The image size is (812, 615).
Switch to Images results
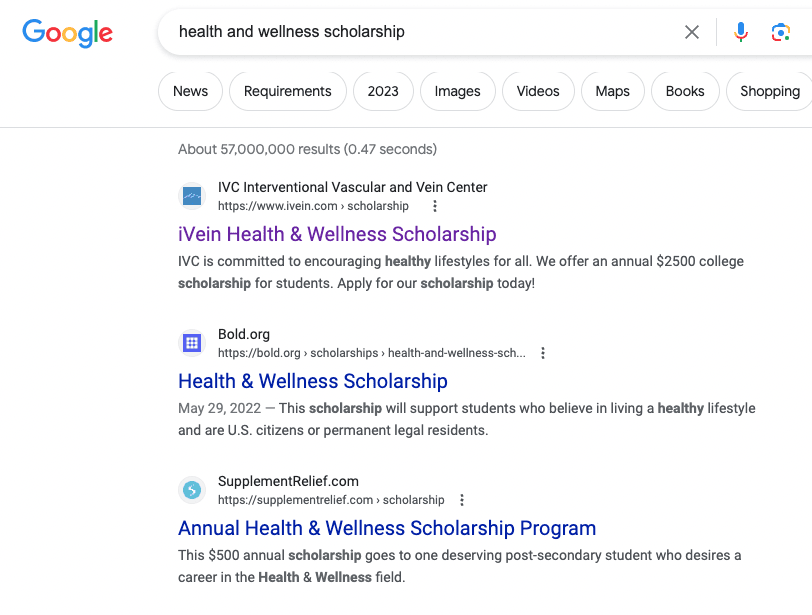tap(458, 91)
